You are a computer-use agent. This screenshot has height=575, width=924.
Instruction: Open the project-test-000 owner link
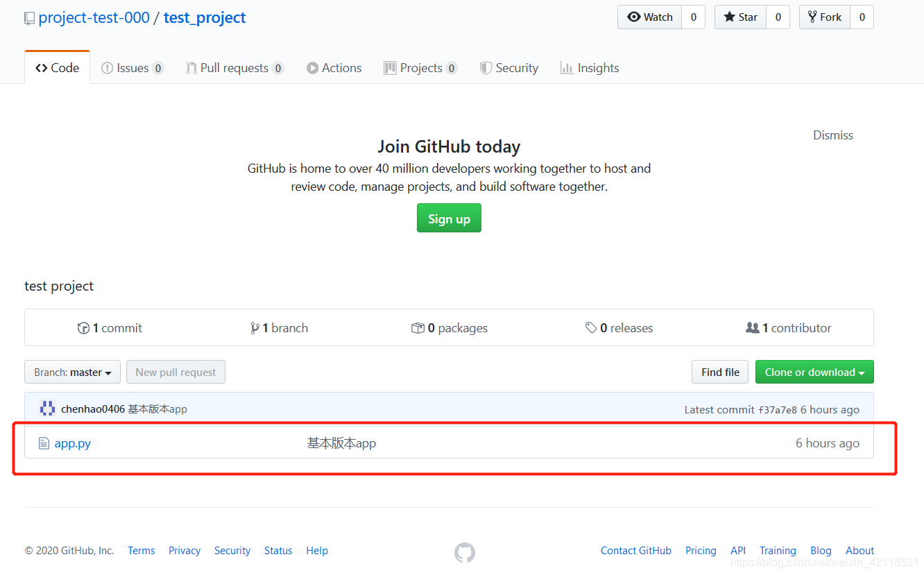[94, 18]
